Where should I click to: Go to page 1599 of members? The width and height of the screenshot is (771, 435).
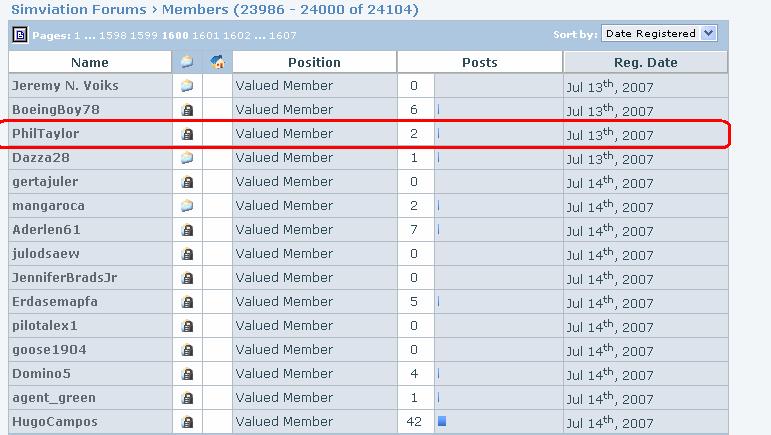click(144, 35)
